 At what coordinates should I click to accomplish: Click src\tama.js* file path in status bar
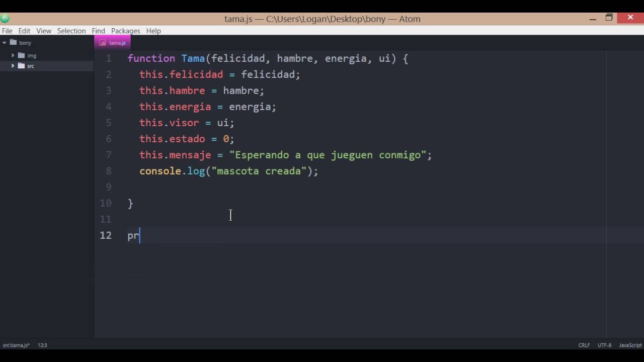click(16, 345)
